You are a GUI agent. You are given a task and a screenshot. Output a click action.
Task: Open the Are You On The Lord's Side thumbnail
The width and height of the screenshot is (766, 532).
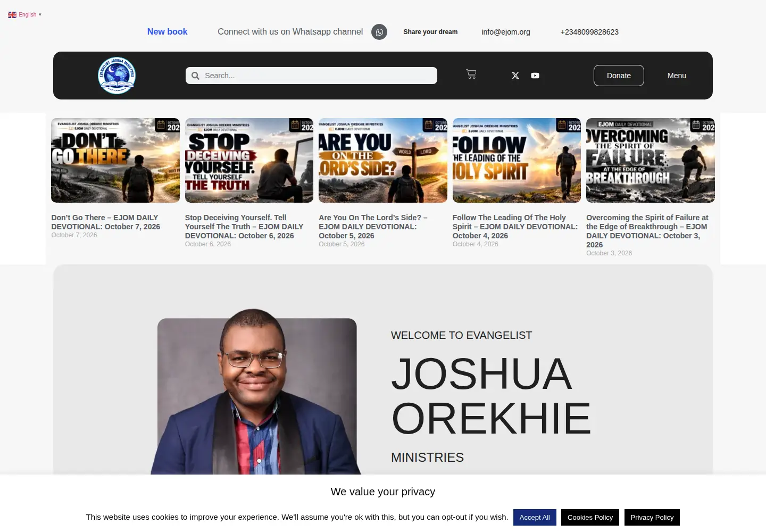(383, 160)
